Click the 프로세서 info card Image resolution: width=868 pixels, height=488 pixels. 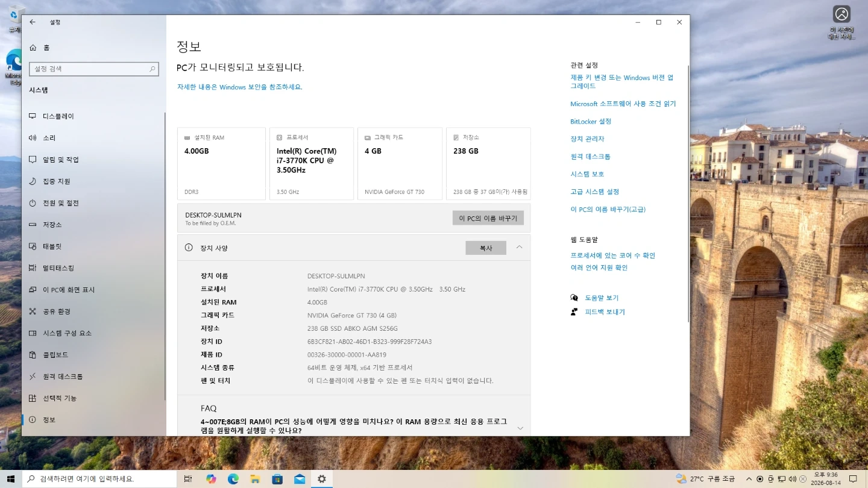click(x=311, y=163)
